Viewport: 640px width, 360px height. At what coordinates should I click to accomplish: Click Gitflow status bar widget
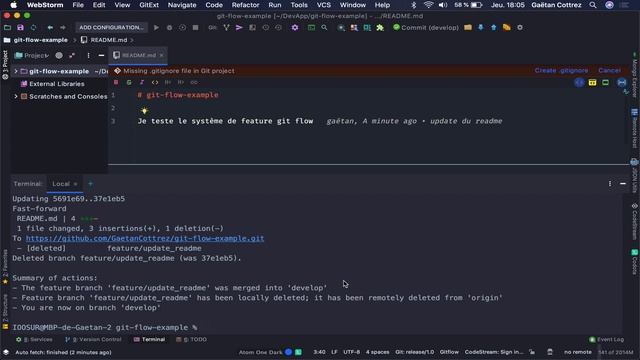coord(449,352)
